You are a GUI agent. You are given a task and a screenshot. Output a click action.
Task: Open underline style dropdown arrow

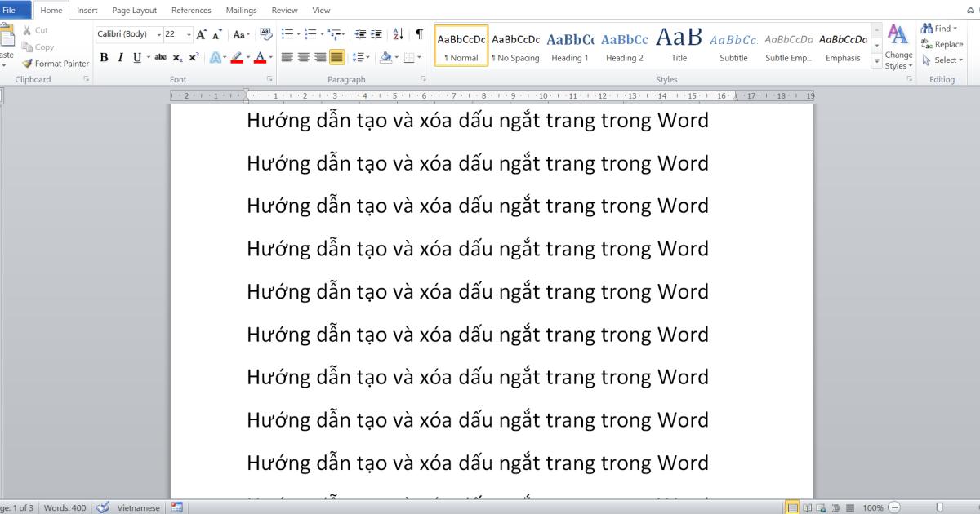pos(149,57)
